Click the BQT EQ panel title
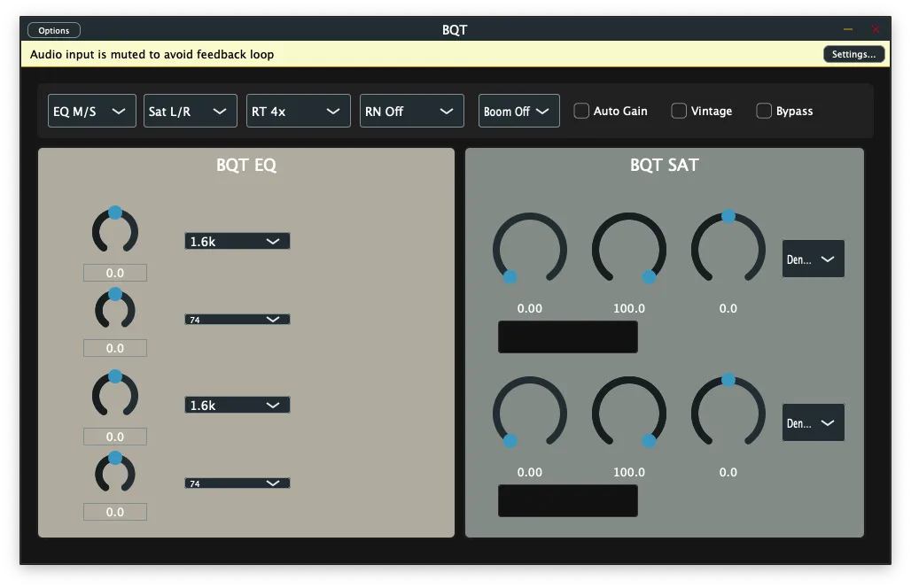911x588 pixels. tap(246, 165)
